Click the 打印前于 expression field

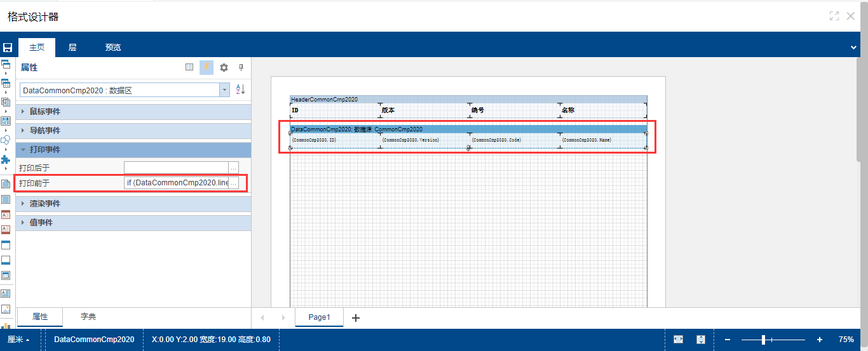point(176,183)
